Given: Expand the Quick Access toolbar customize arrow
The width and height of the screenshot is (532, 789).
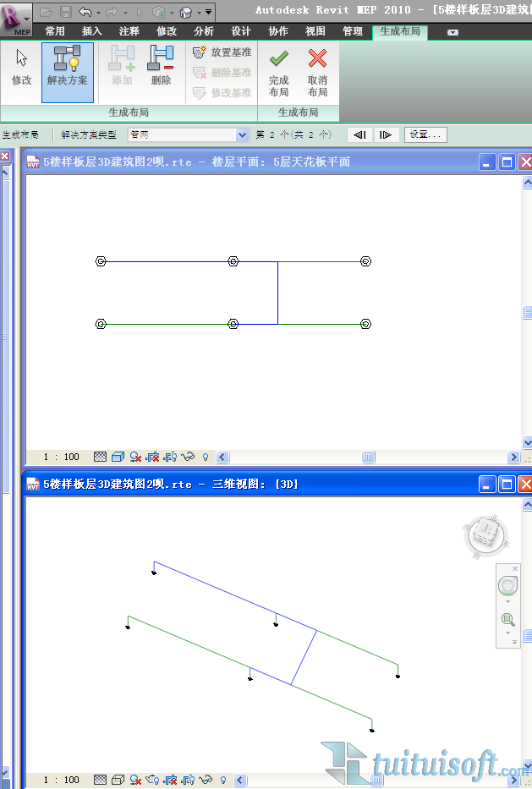Looking at the screenshot, I should tap(209, 13).
